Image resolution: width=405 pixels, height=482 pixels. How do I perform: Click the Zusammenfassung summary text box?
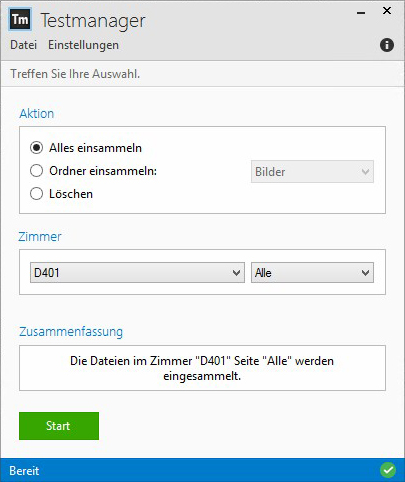click(x=202, y=368)
